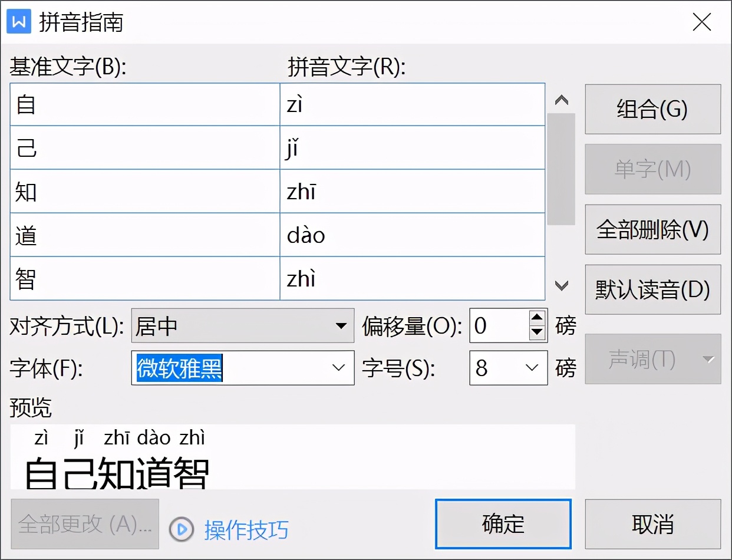732x560 pixels.
Task: Confirm with the 确定 button
Action: [503, 524]
